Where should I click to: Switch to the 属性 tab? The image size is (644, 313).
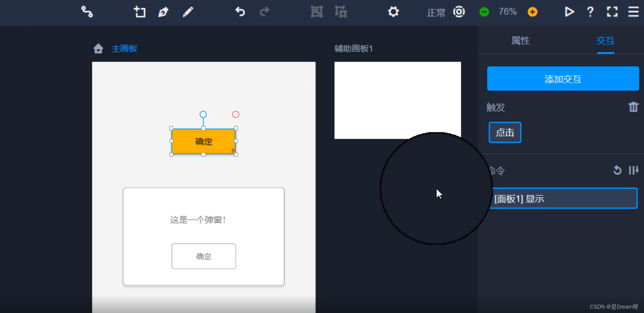click(520, 41)
